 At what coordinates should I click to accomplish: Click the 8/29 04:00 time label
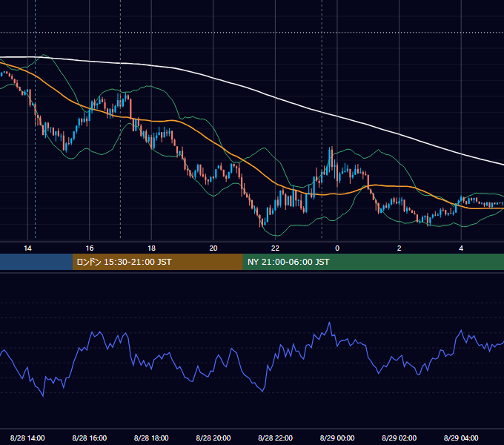click(x=461, y=438)
